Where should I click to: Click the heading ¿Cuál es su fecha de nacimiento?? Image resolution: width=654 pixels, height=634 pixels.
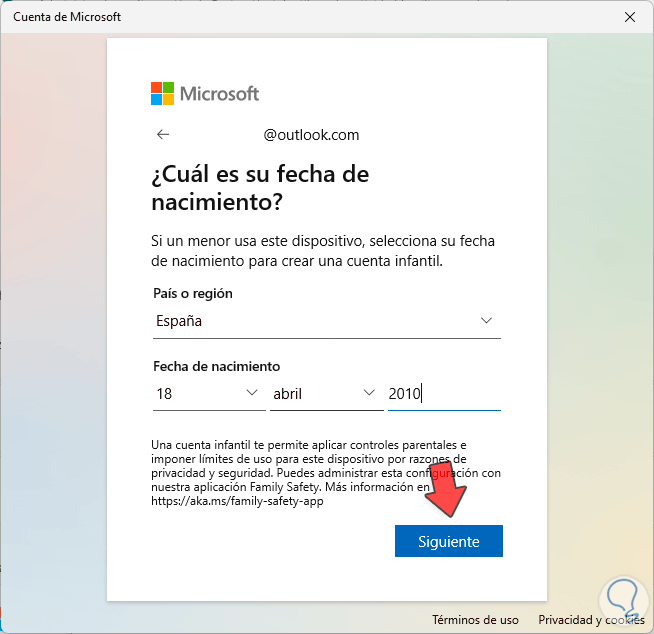[260, 188]
